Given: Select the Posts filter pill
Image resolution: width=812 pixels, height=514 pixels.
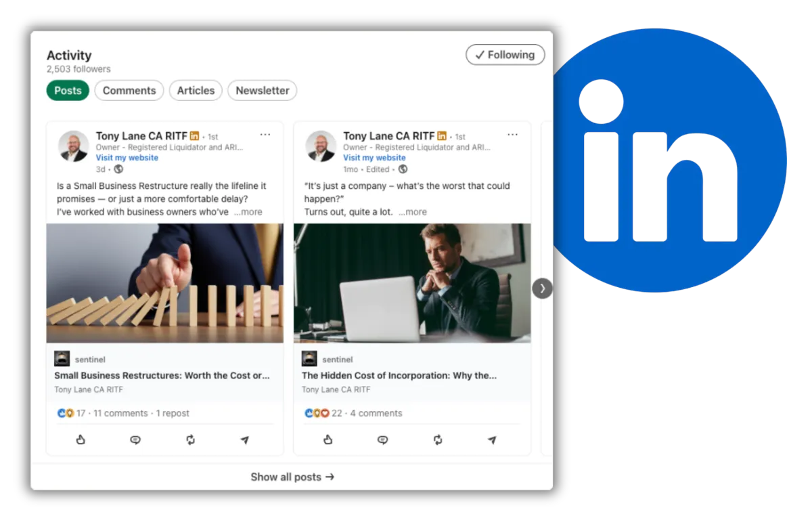Looking at the screenshot, I should pos(68,90).
